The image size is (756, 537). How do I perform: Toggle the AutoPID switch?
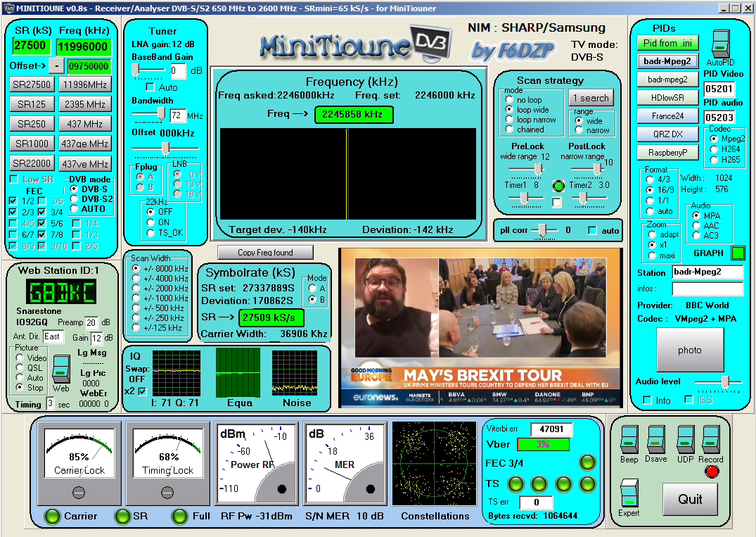(721, 44)
